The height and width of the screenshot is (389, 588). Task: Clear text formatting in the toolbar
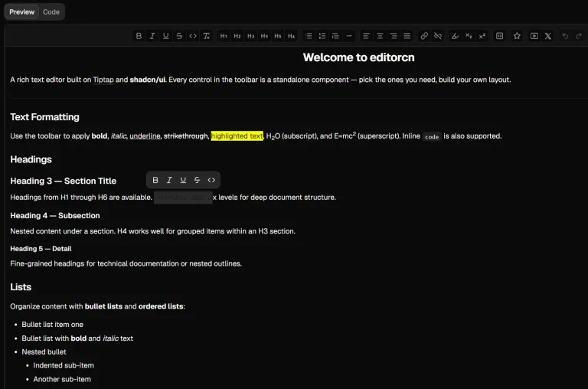pos(206,36)
